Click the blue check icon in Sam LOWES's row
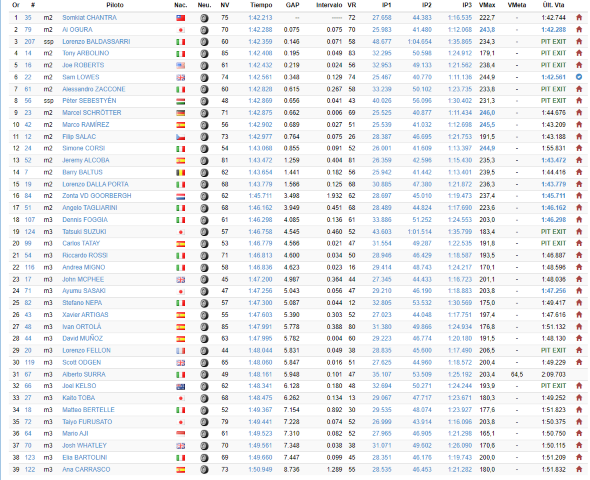Viewport: 590px width, 480px height. pos(579,77)
